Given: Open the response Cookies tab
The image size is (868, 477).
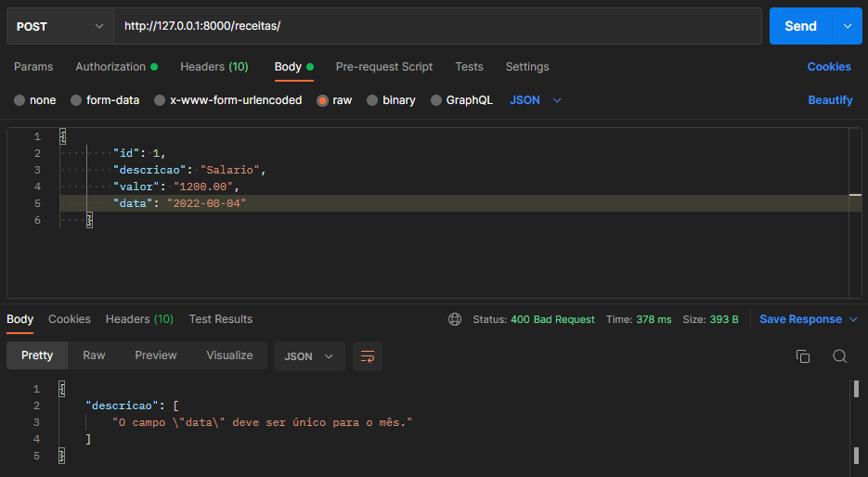Looking at the screenshot, I should point(70,319).
